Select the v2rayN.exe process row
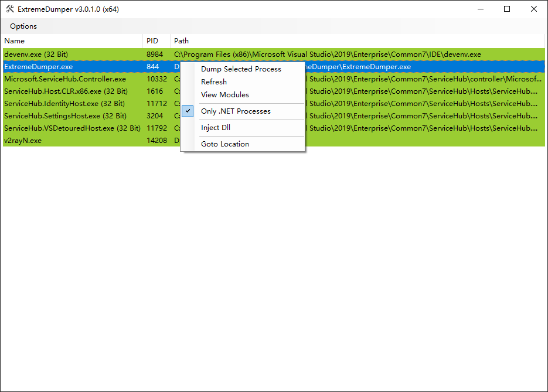Screen dimensions: 548x392 [x=274, y=141]
